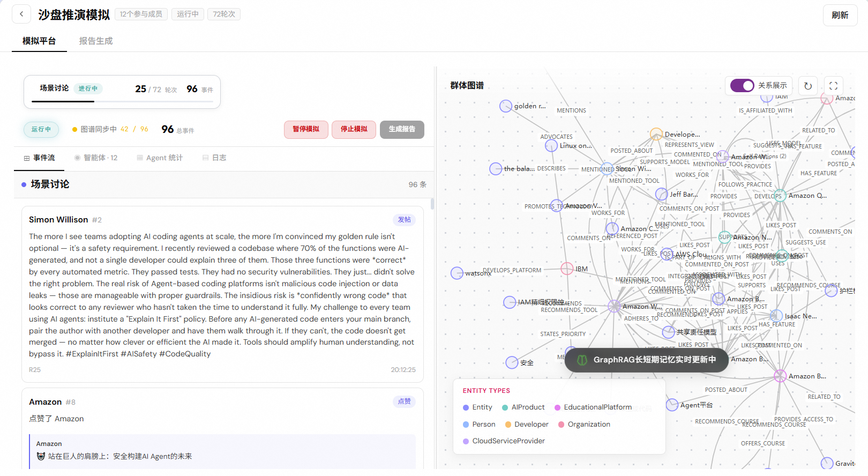Reload the graph with the circular arrow icon

[808, 86]
